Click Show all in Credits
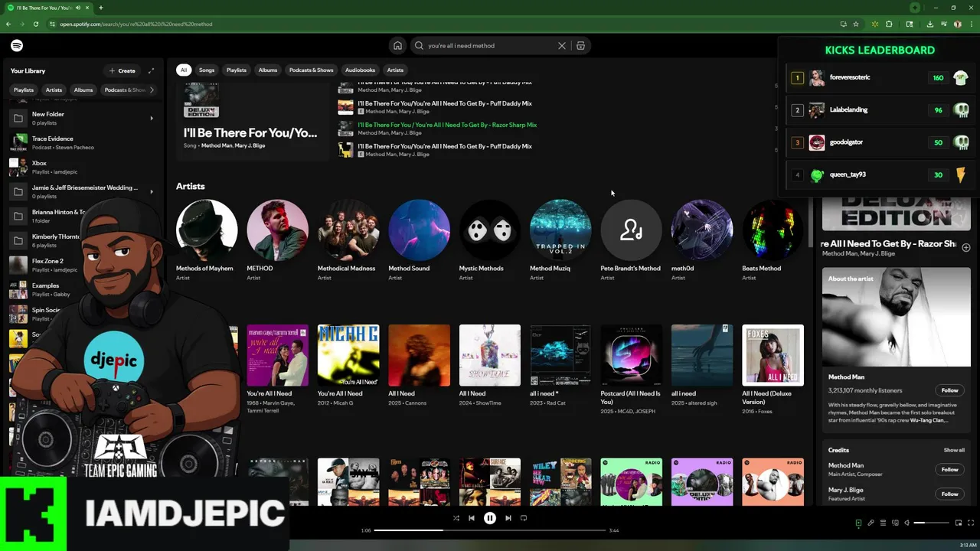This screenshot has width=980, height=551. [954, 450]
